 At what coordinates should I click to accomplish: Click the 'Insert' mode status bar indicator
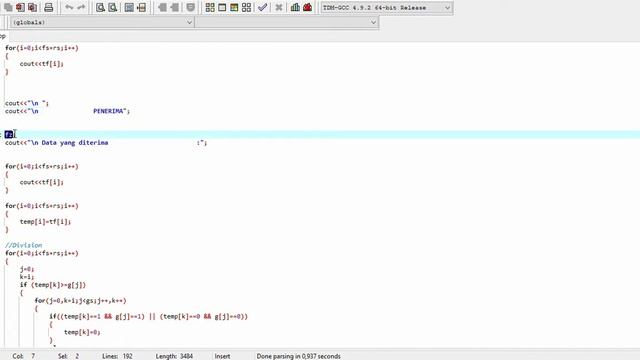[222, 356]
